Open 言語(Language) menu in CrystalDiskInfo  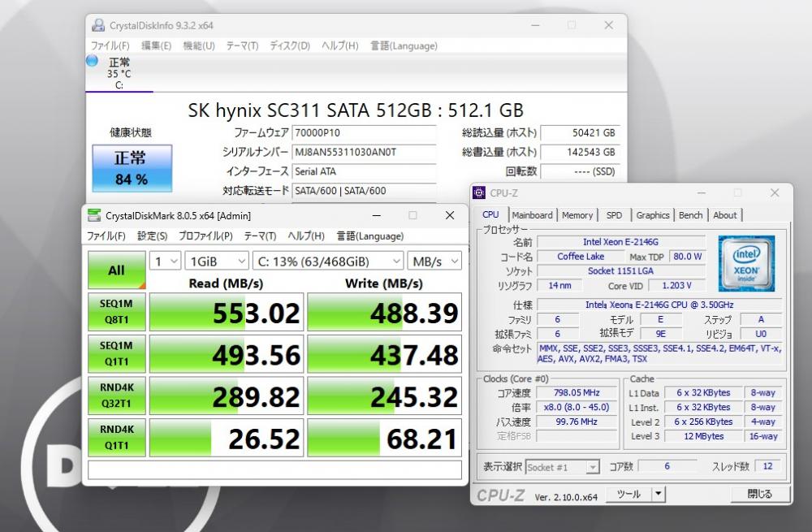coord(404,45)
